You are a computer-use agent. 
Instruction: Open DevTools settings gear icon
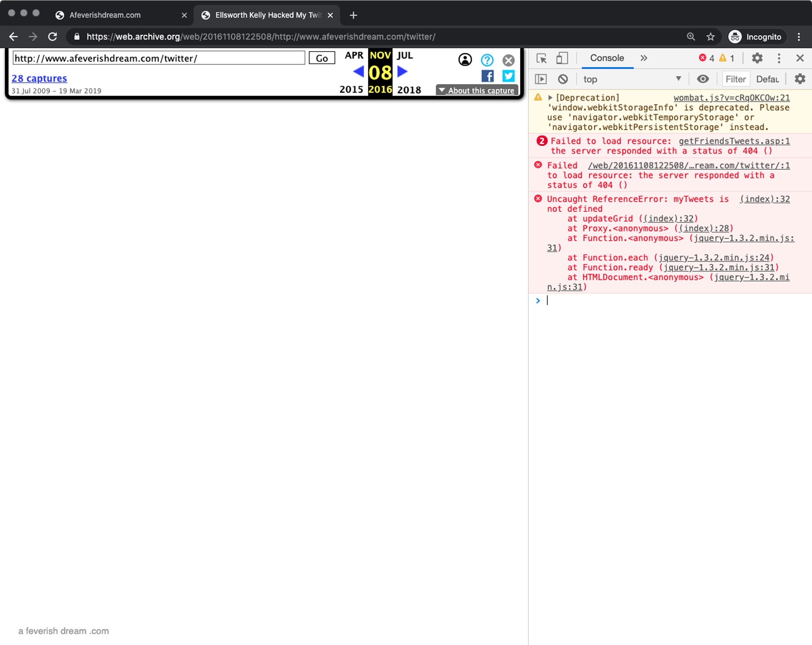coord(757,58)
